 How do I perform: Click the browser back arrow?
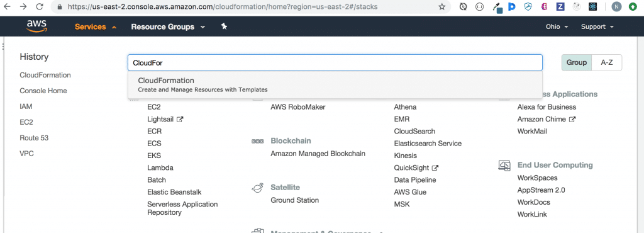(x=7, y=6)
